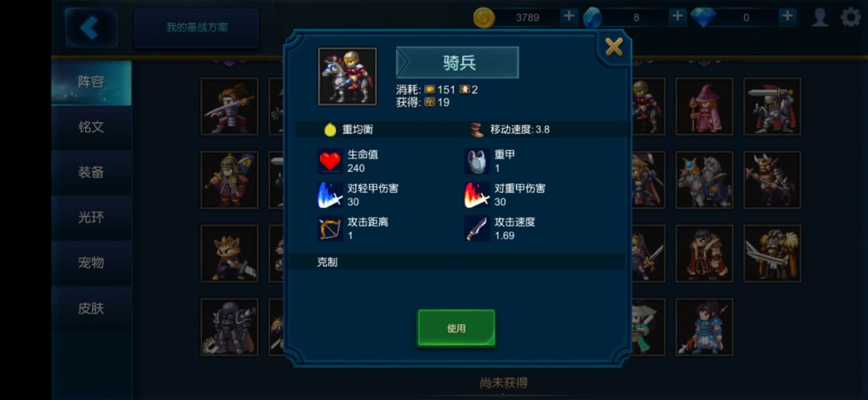Switch to the 装备 tab
Screen dimensions: 868x400
coord(92,173)
